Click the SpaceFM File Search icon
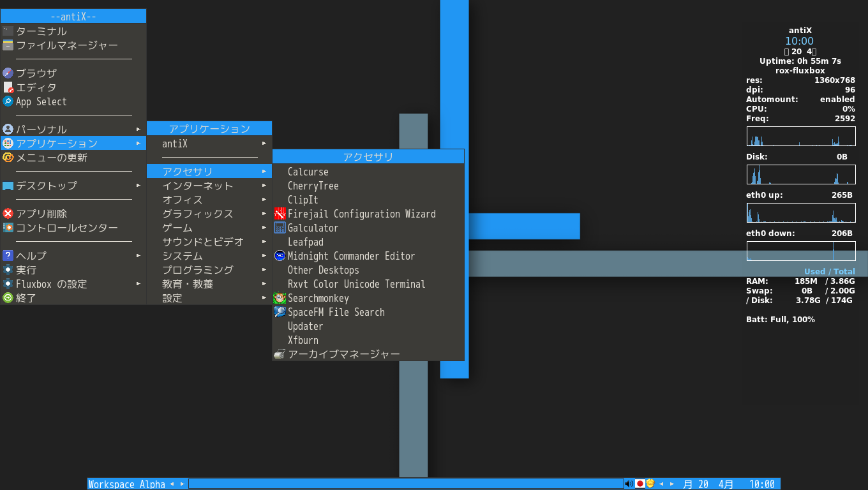The image size is (868, 490). [x=280, y=312]
